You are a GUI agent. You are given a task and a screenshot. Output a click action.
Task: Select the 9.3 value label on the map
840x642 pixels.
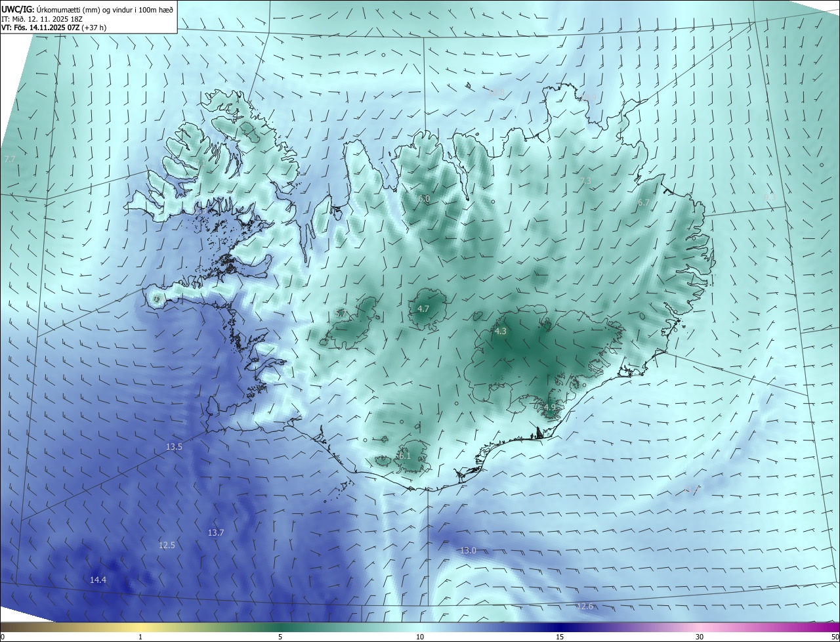coord(770,197)
